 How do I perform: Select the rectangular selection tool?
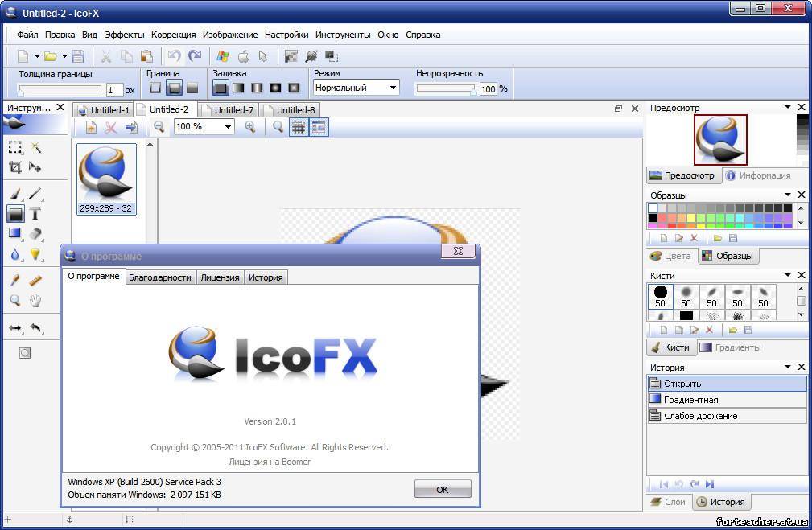tap(15, 147)
